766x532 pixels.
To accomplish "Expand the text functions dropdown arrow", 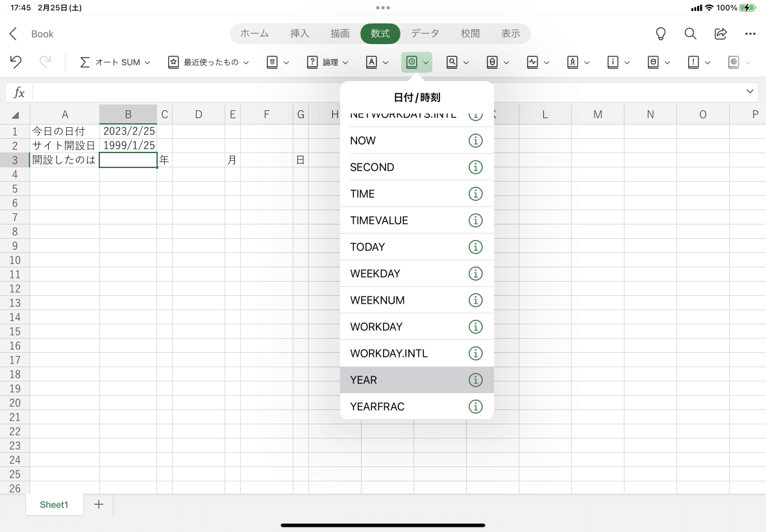I will (x=386, y=62).
